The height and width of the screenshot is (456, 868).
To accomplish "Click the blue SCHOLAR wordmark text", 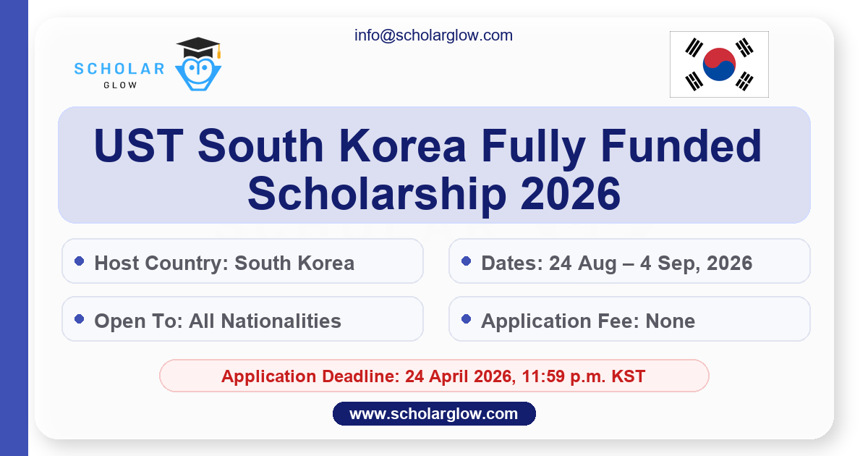I will pos(119,69).
